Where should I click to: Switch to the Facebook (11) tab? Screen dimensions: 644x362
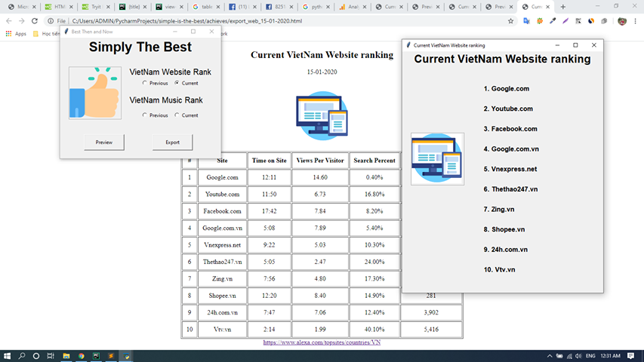point(242,7)
